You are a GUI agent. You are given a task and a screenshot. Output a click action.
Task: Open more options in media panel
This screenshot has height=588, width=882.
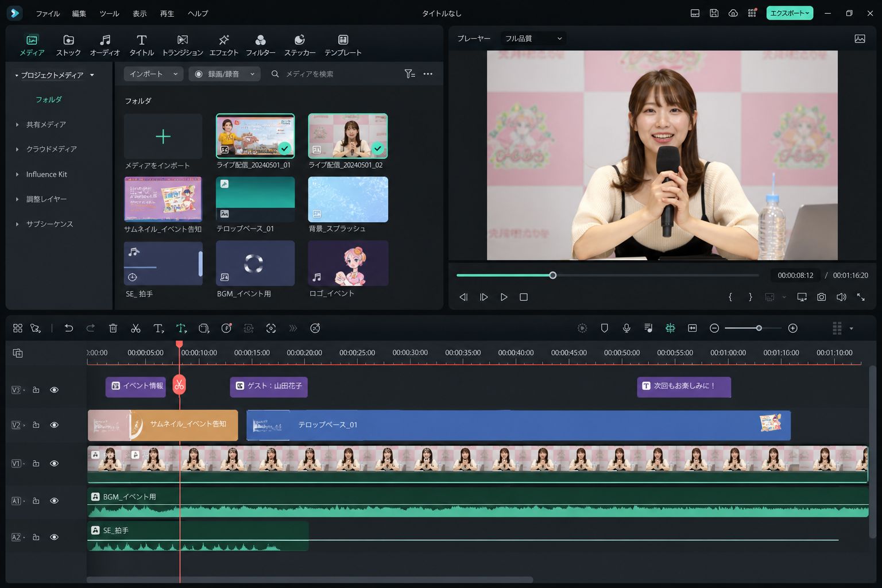coord(428,74)
